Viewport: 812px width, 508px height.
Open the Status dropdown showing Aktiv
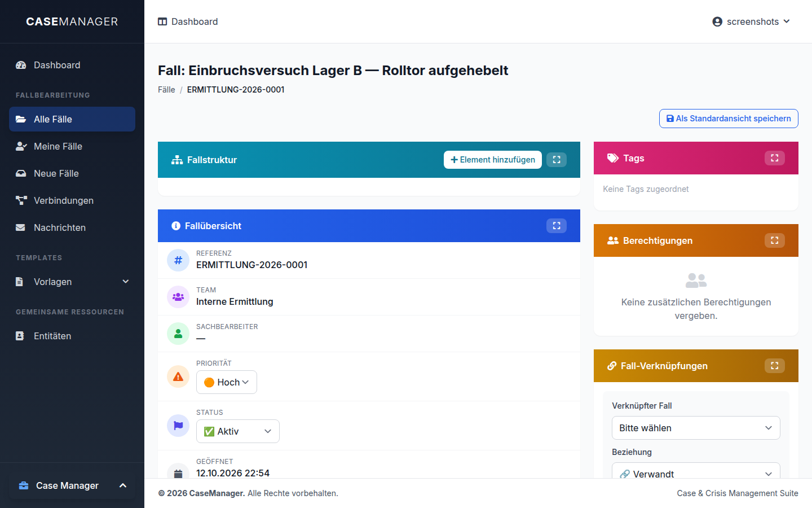238,431
